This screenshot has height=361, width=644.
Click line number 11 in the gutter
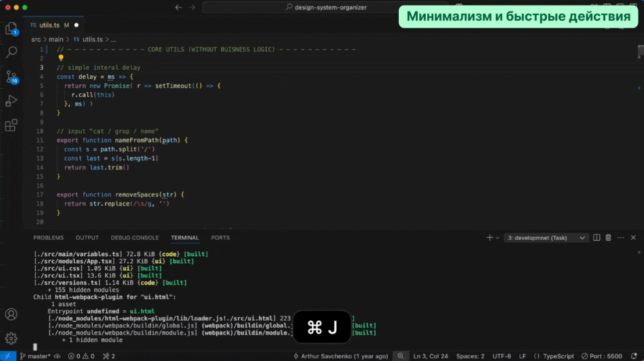[x=40, y=140]
